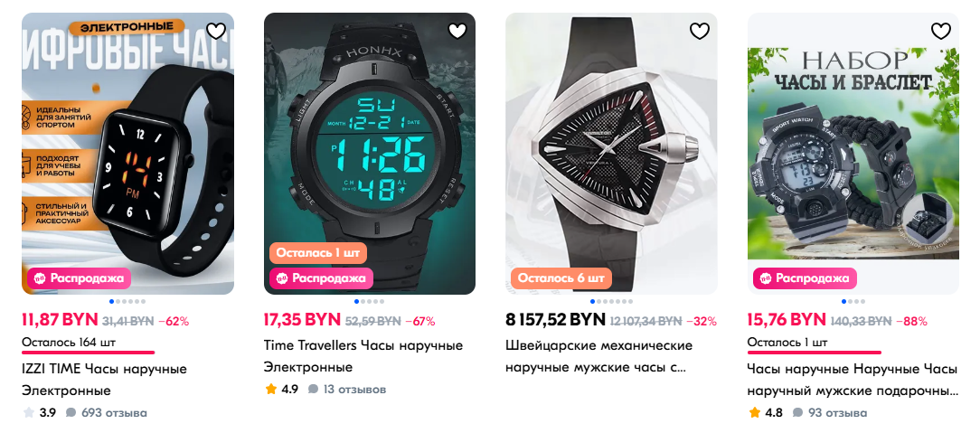Select second image dot under bracelet set photo
The width and height of the screenshot is (980, 433).
point(851,302)
